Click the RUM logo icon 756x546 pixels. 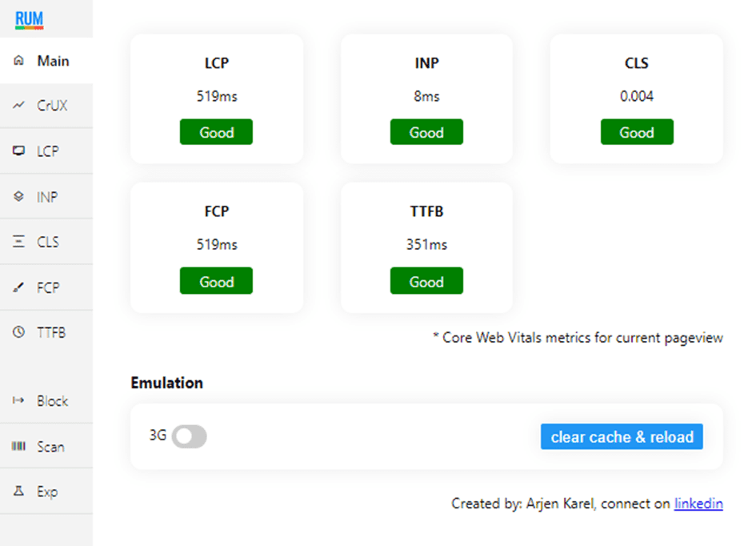pos(29,20)
